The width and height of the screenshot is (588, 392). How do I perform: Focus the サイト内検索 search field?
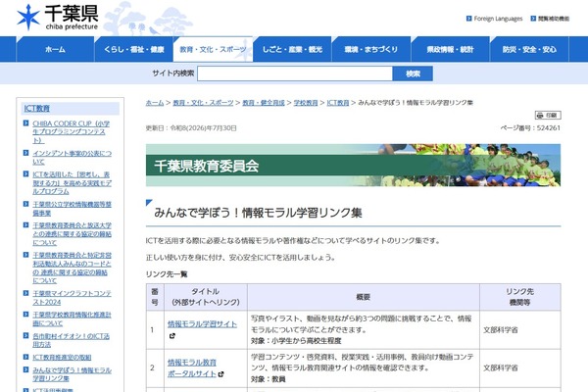[x=295, y=73]
